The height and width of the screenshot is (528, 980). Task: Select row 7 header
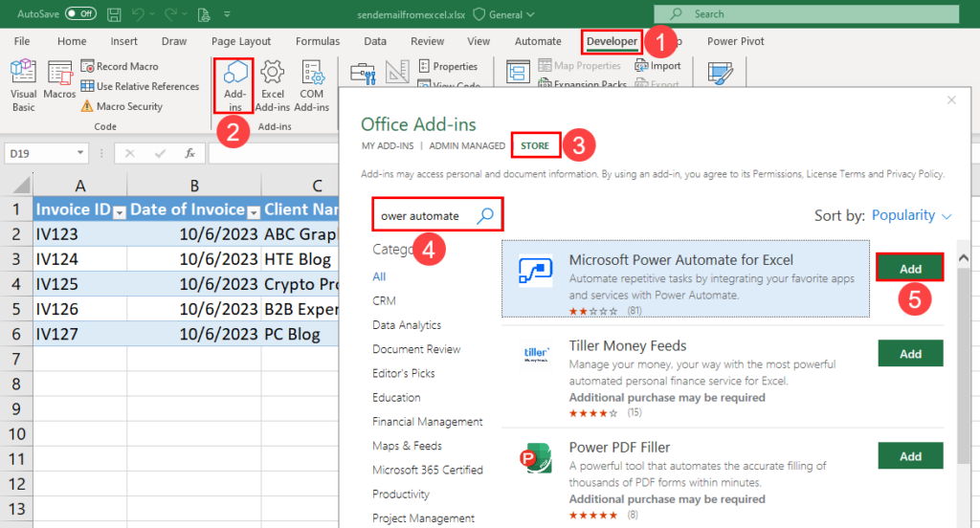tap(16, 360)
